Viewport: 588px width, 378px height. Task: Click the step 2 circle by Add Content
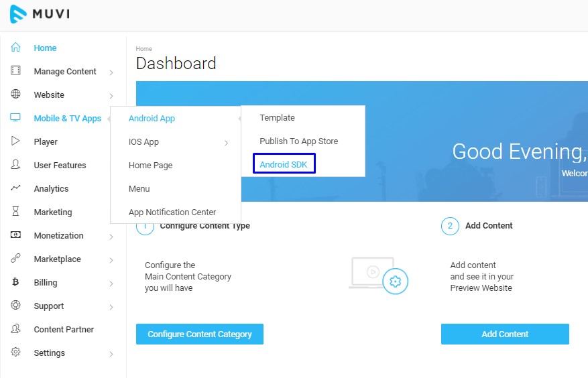[x=450, y=226]
